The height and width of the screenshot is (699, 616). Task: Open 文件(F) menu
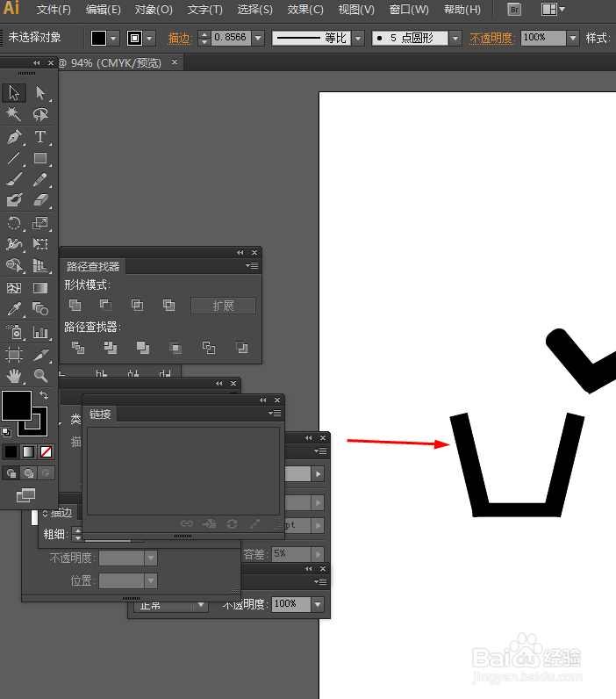click(x=54, y=10)
